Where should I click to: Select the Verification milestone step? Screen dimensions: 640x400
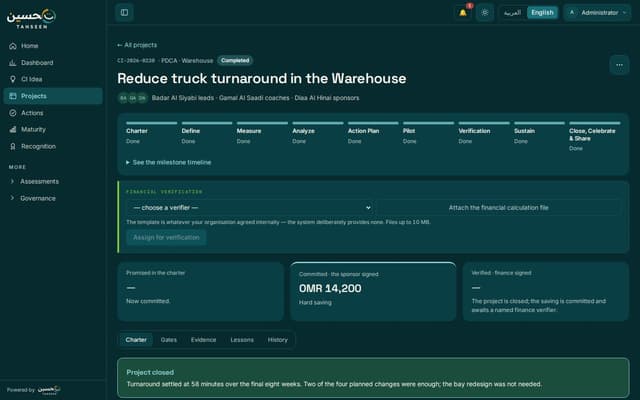click(x=484, y=132)
